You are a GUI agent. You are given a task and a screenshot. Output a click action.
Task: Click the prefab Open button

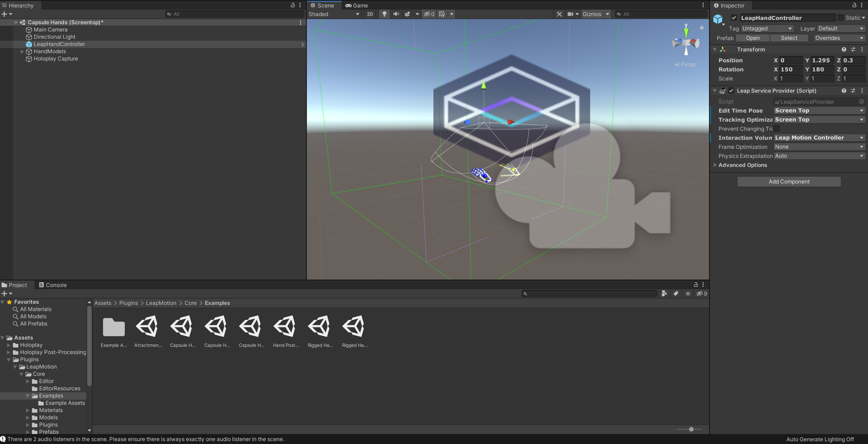[x=752, y=38]
